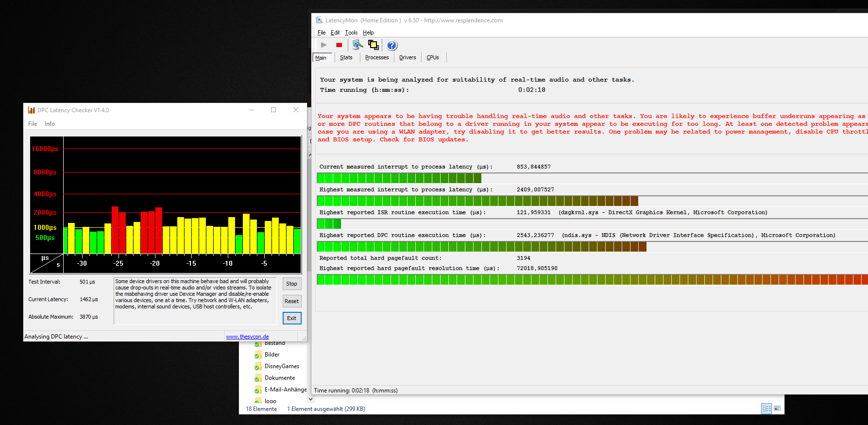Click the Reset button in DPC Latency Checker
868x425 pixels.
click(x=292, y=301)
